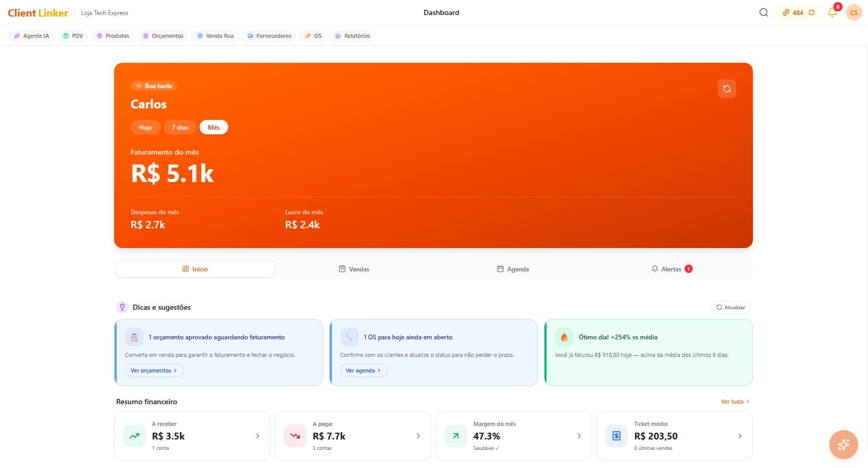Open the PDV shortcut
Screen dimensions: 868x468
tap(73, 36)
